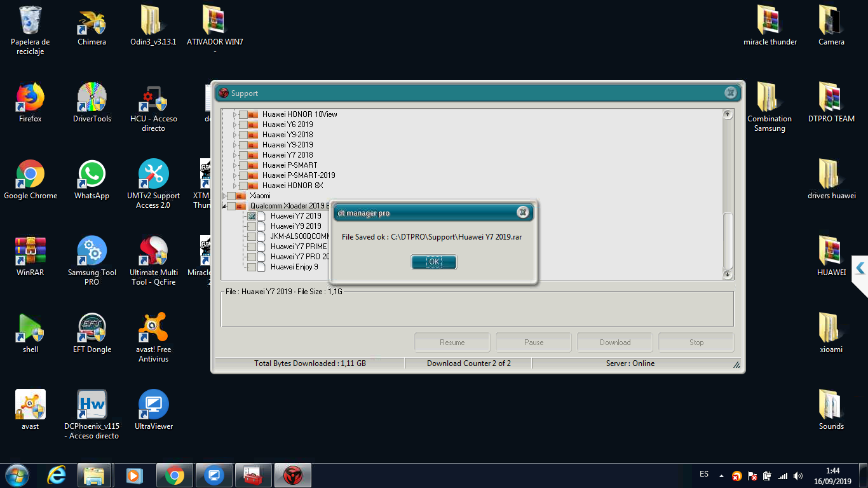Image resolution: width=868 pixels, height=488 pixels.
Task: Open the drivers huawei folder
Action: (x=831, y=179)
